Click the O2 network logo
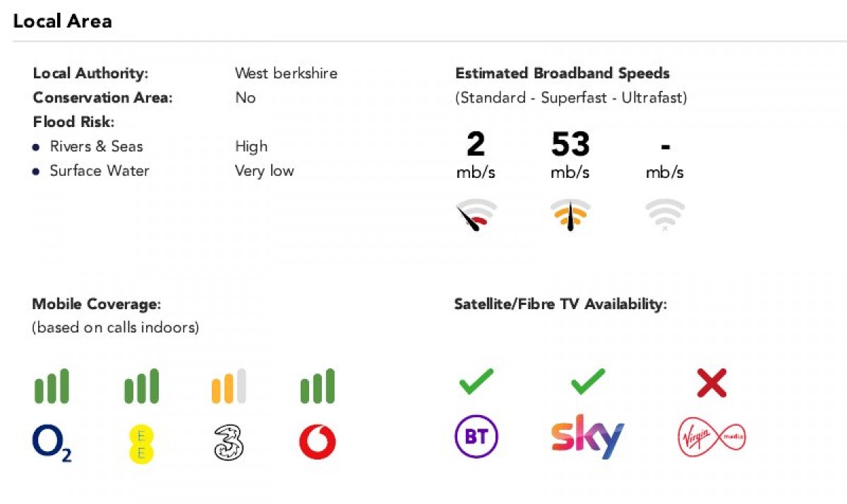This screenshot has width=847, height=504. point(52,443)
